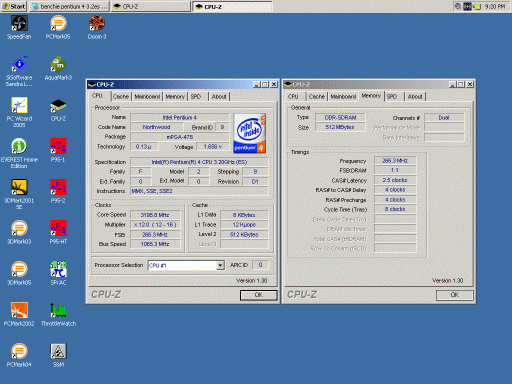Screen dimensions: 512x384
Task: Select the AquaMark3 desktop shortcut
Action: [58, 68]
